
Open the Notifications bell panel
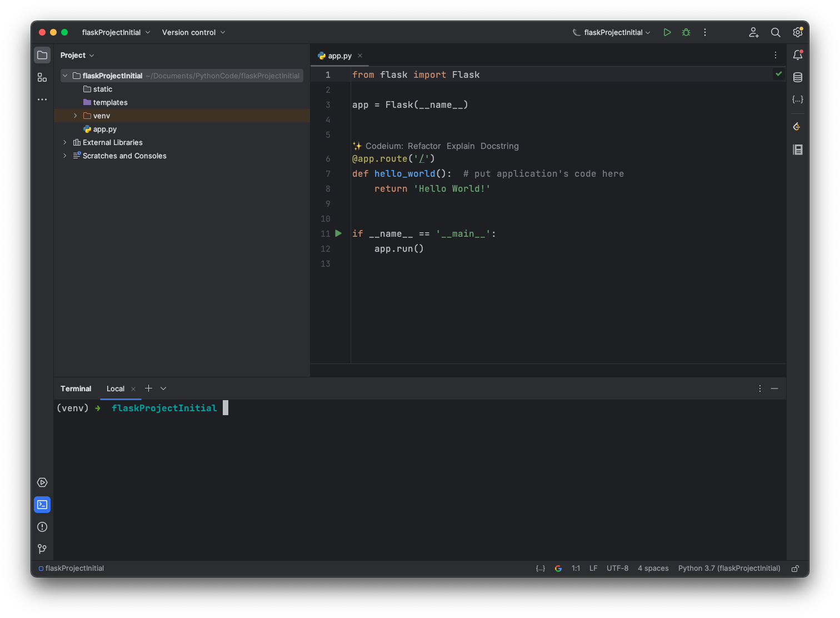click(x=798, y=55)
